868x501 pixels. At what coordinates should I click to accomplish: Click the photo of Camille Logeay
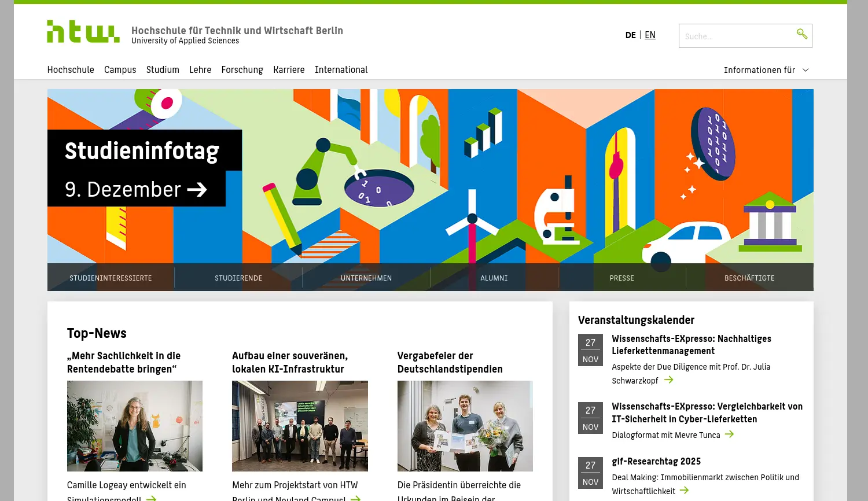click(134, 426)
